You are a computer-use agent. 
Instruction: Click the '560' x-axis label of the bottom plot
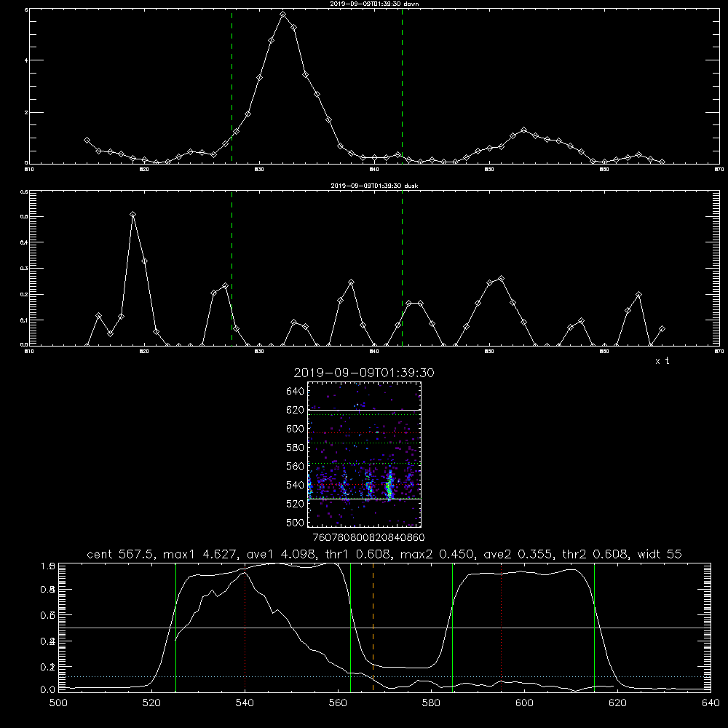(x=338, y=703)
